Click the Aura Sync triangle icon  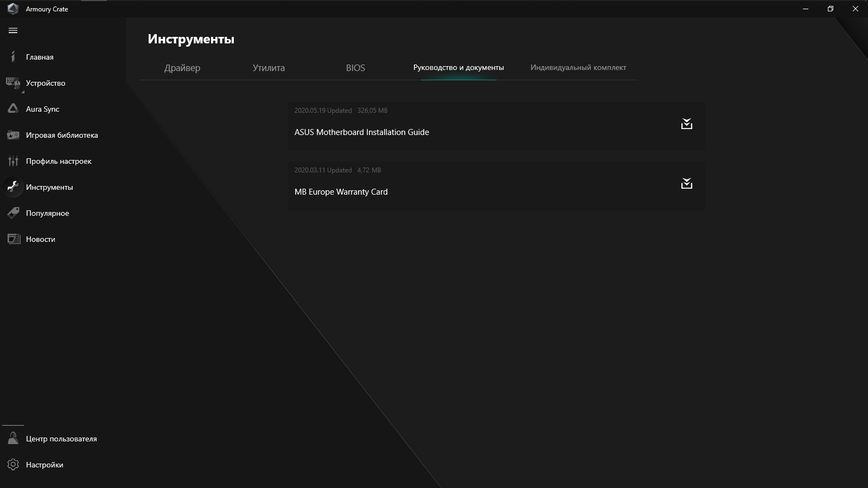pyautogui.click(x=13, y=108)
